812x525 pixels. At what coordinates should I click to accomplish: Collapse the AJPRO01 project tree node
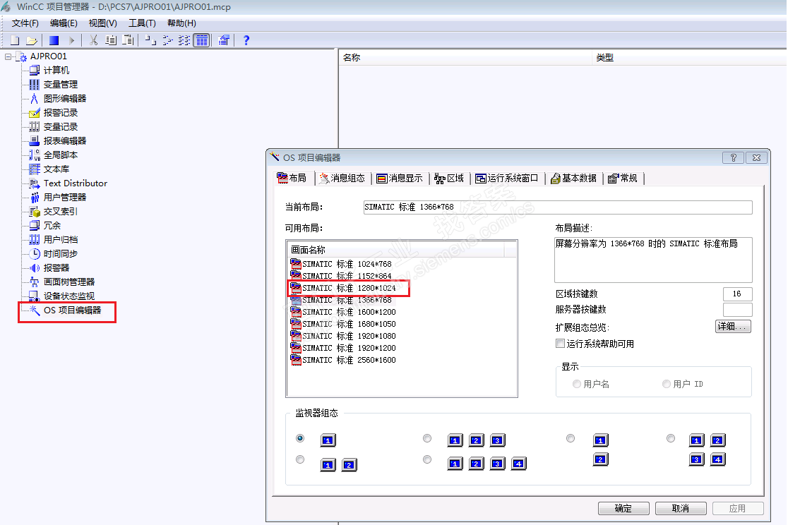coord(8,56)
